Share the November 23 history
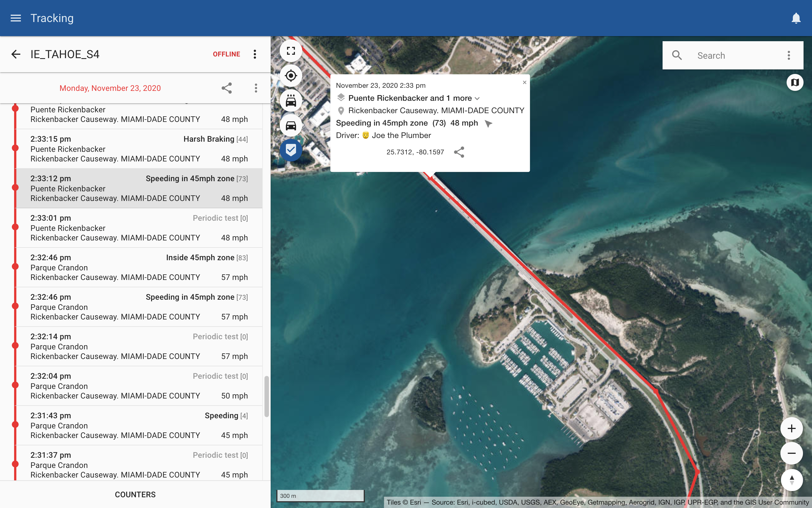 tap(227, 88)
